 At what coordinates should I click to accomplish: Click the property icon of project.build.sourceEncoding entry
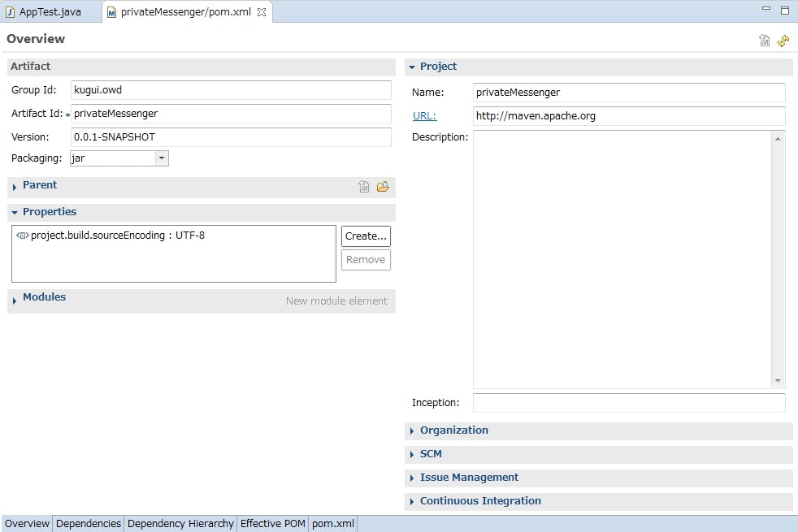click(23, 236)
